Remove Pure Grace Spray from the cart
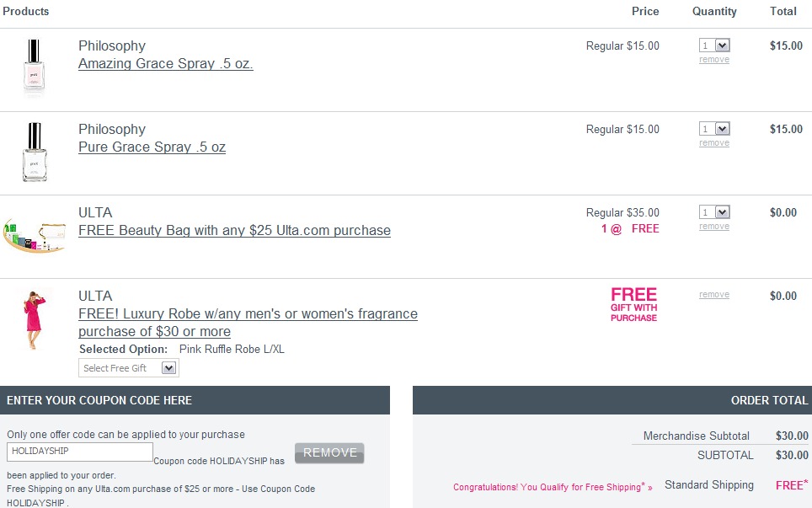Screen dimensions: 812x508 click(714, 143)
